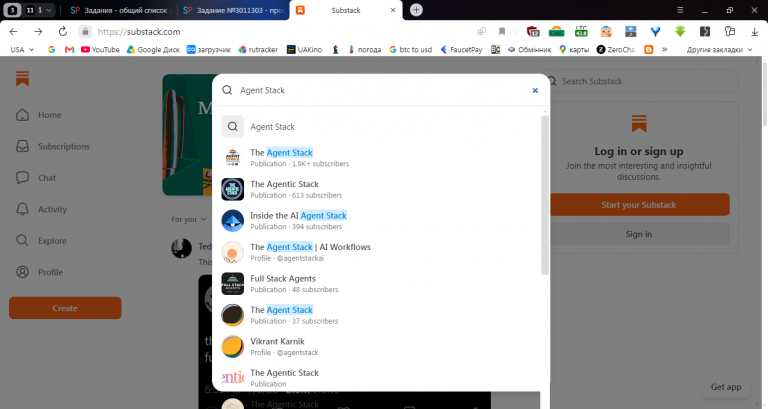Viewport: 768px width, 409px height.
Task: Bookmark this page using address bar icon
Action: pyautogui.click(x=502, y=32)
